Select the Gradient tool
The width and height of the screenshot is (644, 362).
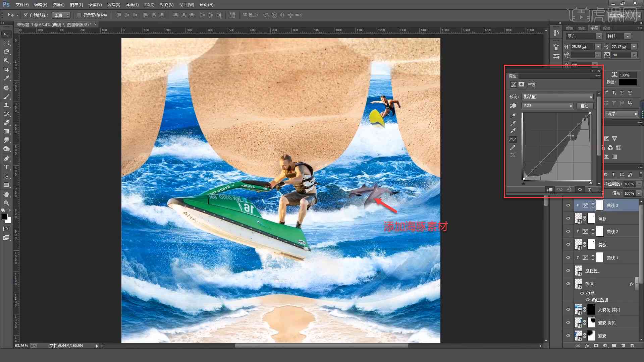point(6,131)
